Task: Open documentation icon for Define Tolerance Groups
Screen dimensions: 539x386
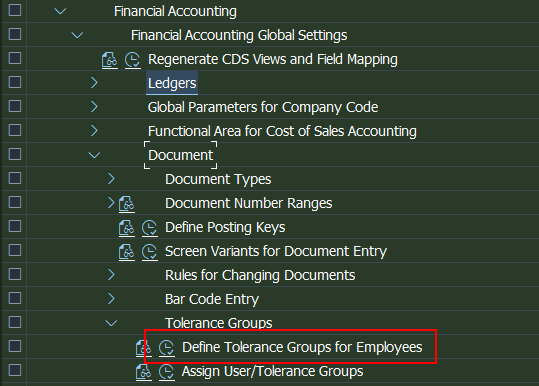Action: 144,348
